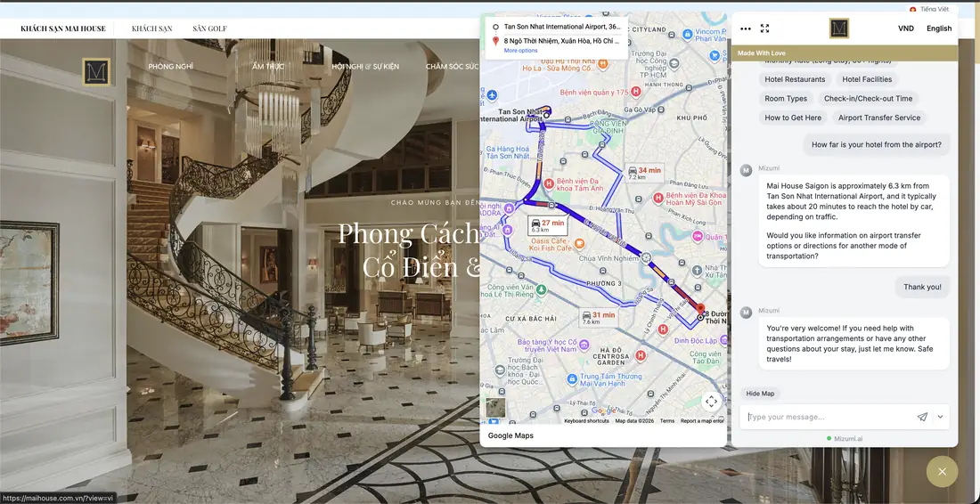Open the KHÁCH SẠN MAI HOUSE top tab
The image size is (980, 504).
click(x=63, y=28)
